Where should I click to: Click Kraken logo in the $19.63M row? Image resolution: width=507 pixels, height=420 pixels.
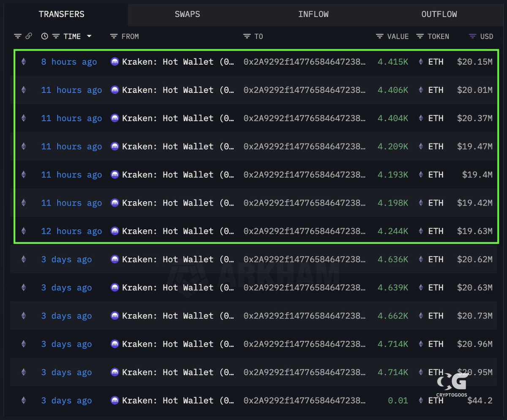(x=115, y=231)
